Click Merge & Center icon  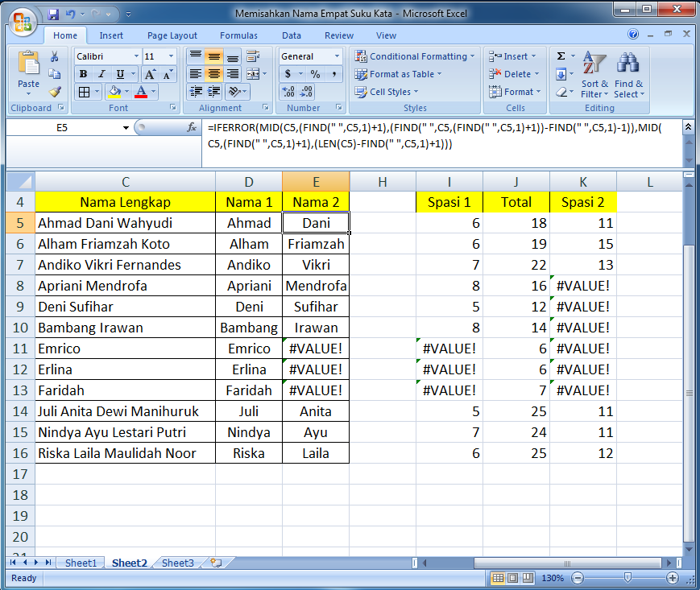pos(253,74)
